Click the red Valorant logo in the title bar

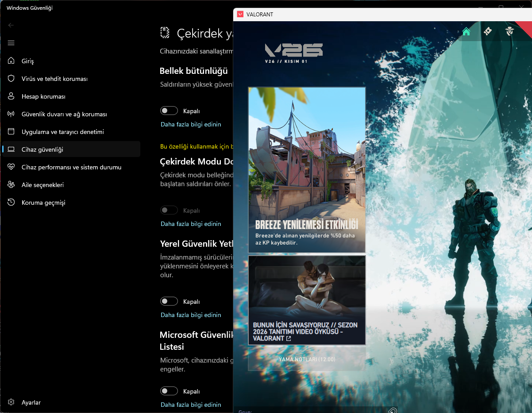[240, 14]
